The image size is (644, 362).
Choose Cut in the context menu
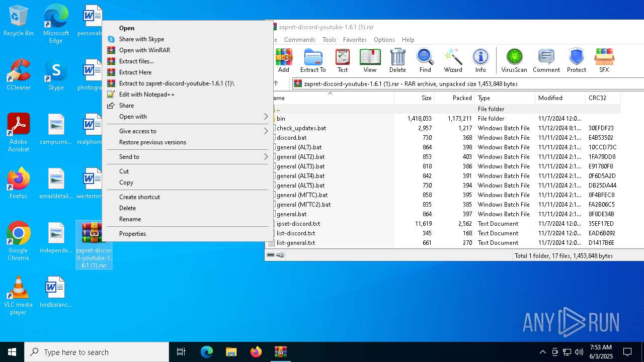[x=188, y=171]
